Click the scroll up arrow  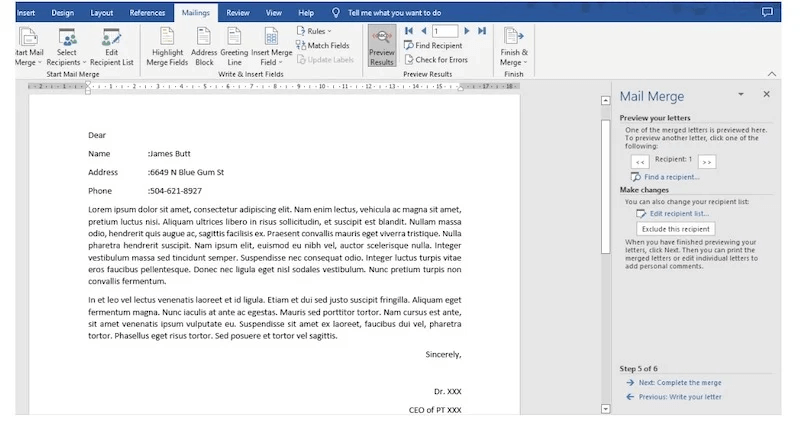point(605,101)
